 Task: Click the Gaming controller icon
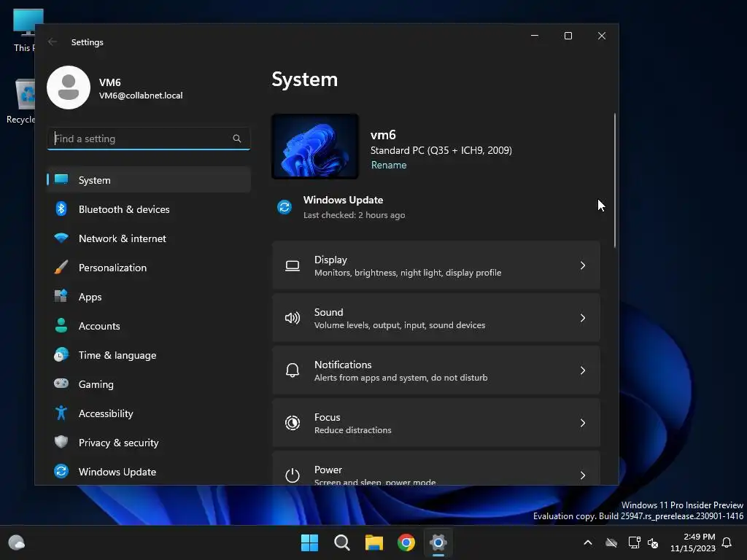click(x=61, y=384)
